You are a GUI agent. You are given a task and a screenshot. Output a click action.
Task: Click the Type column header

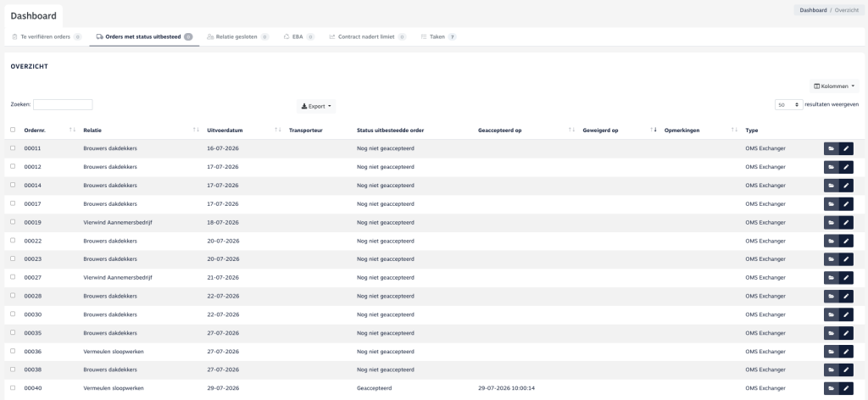click(752, 131)
